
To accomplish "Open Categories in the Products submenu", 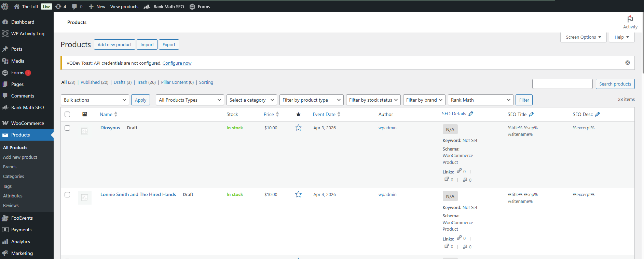I will [14, 177].
